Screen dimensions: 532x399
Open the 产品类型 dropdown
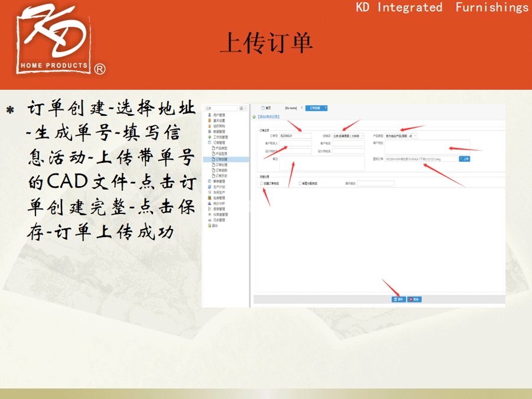click(x=415, y=136)
